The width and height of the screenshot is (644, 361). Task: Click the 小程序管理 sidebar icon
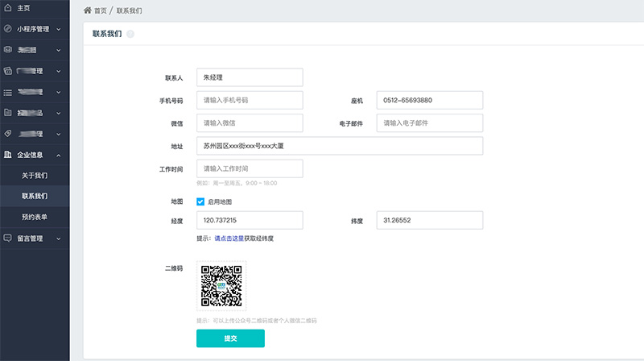coord(8,29)
